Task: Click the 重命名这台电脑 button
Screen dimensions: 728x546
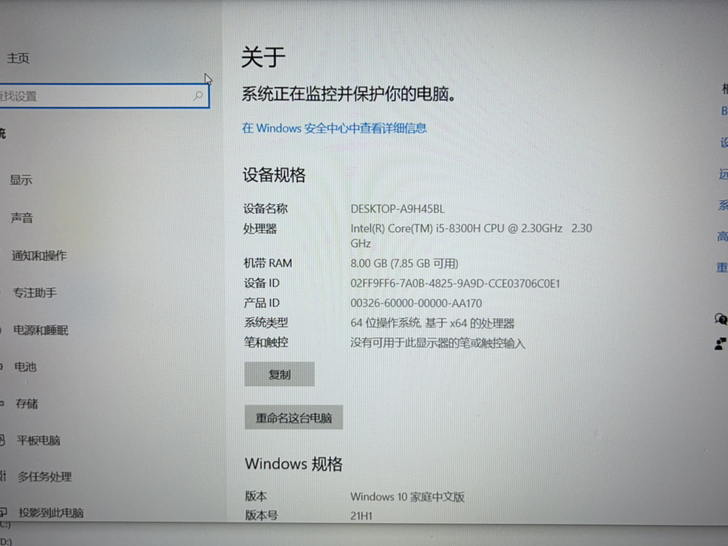Action: pyautogui.click(x=293, y=417)
